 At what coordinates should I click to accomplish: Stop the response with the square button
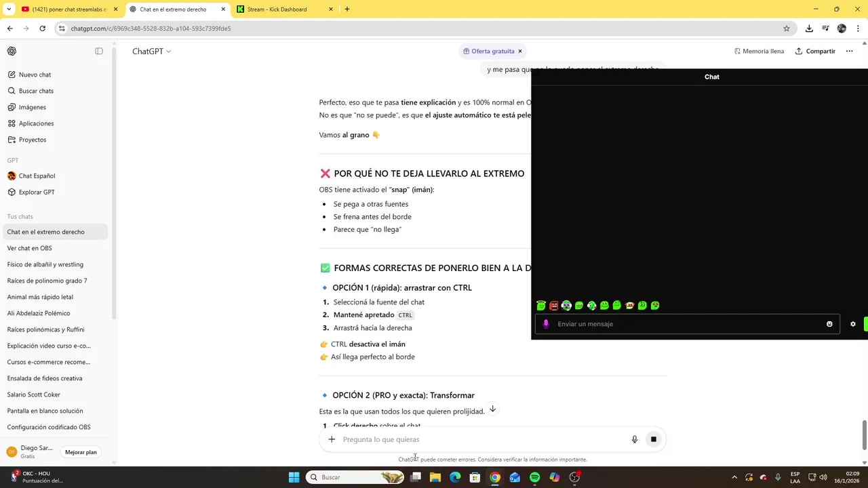[653, 439]
